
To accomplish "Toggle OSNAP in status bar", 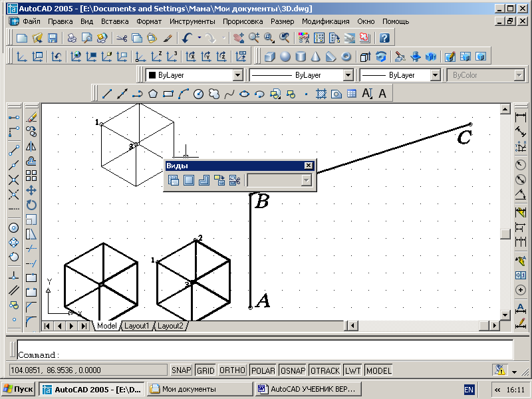I will pos(293,370).
